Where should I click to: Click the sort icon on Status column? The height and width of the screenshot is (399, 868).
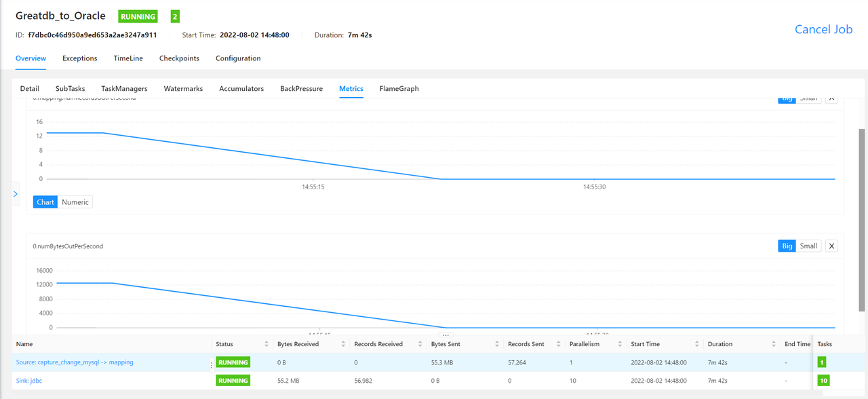266,344
